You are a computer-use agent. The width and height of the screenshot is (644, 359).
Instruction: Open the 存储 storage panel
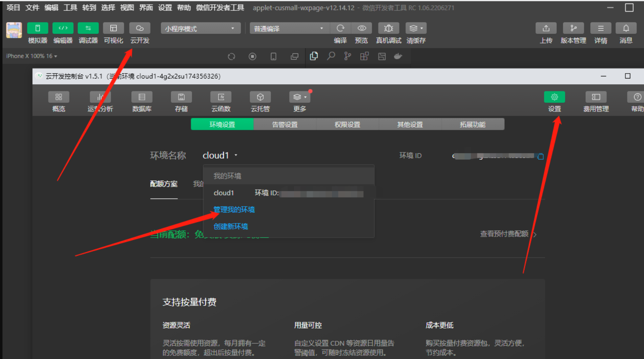tap(181, 97)
